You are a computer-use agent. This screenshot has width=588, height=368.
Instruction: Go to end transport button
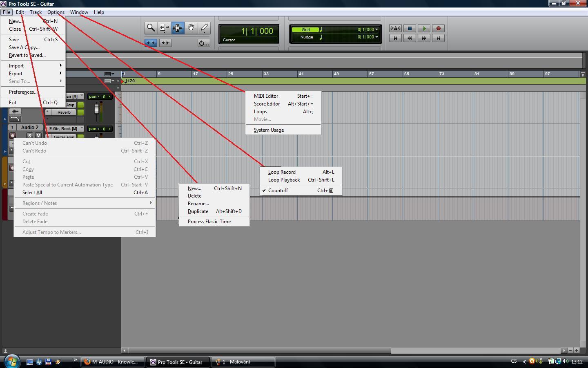[x=439, y=38]
